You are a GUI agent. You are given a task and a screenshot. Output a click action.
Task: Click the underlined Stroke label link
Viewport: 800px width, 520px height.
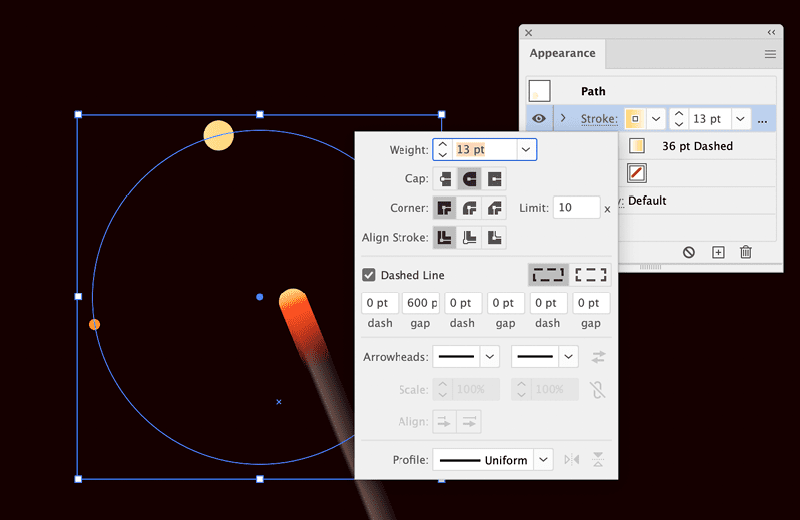[599, 119]
